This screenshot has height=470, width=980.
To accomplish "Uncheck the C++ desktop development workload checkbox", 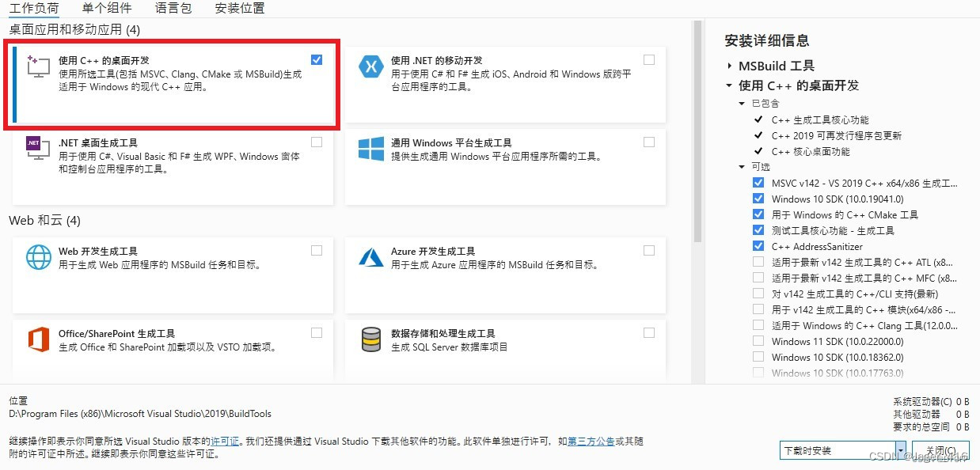I will point(317,60).
